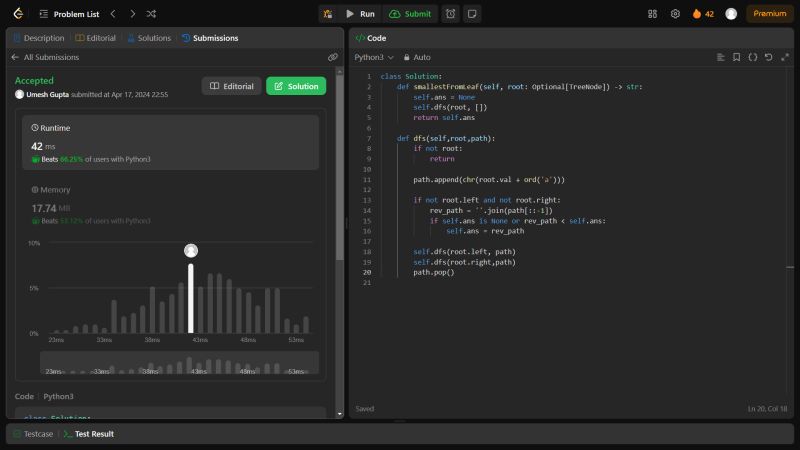800x450 pixels.
Task: Click the curly braces icon in editor
Action: [753, 57]
